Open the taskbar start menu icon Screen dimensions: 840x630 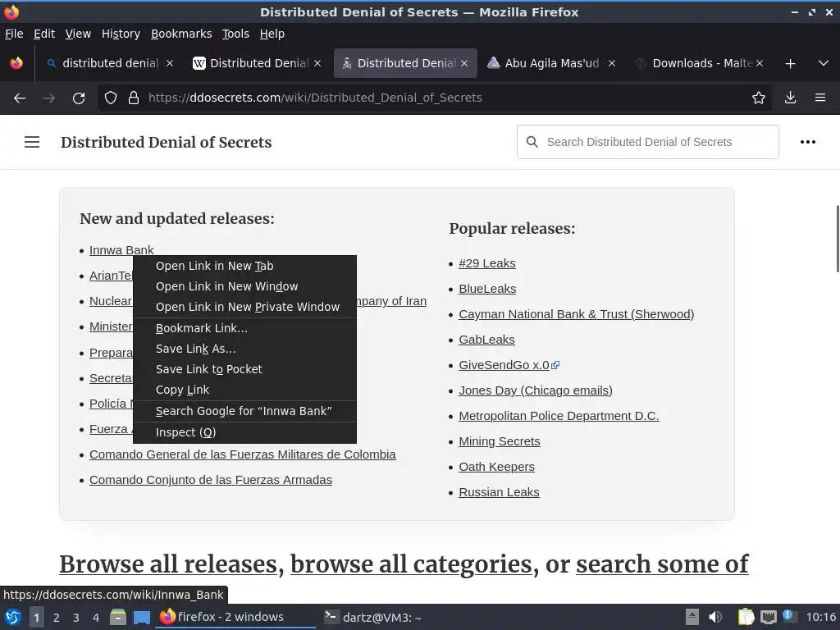(13, 617)
